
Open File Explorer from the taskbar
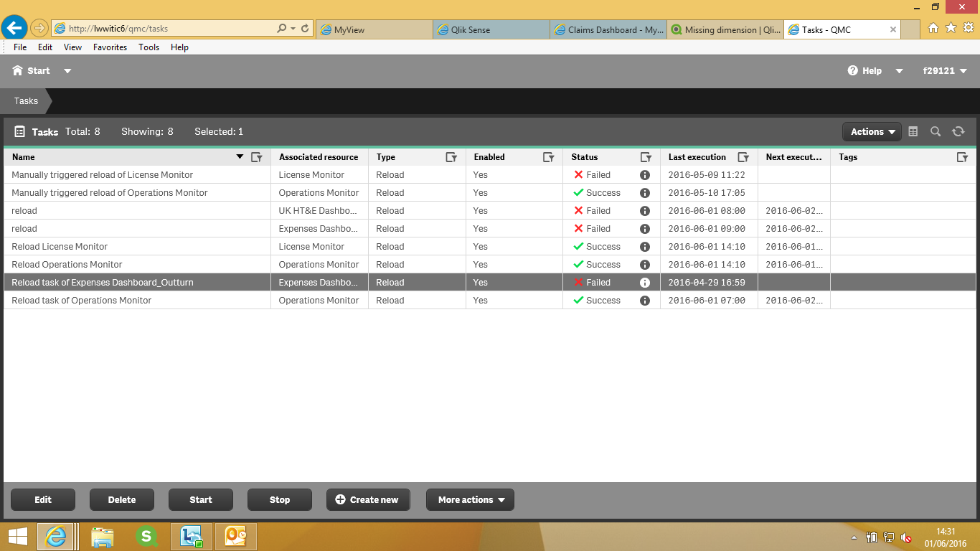pyautogui.click(x=103, y=537)
